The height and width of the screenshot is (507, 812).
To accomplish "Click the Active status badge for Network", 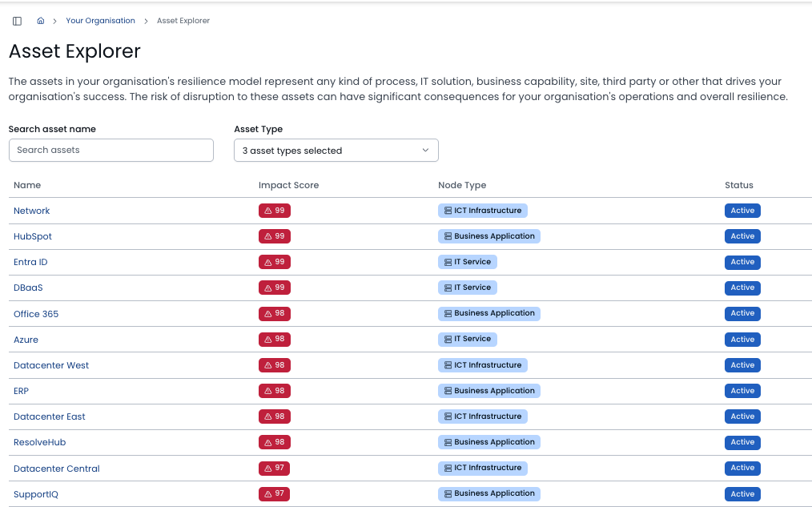I will click(x=742, y=211).
